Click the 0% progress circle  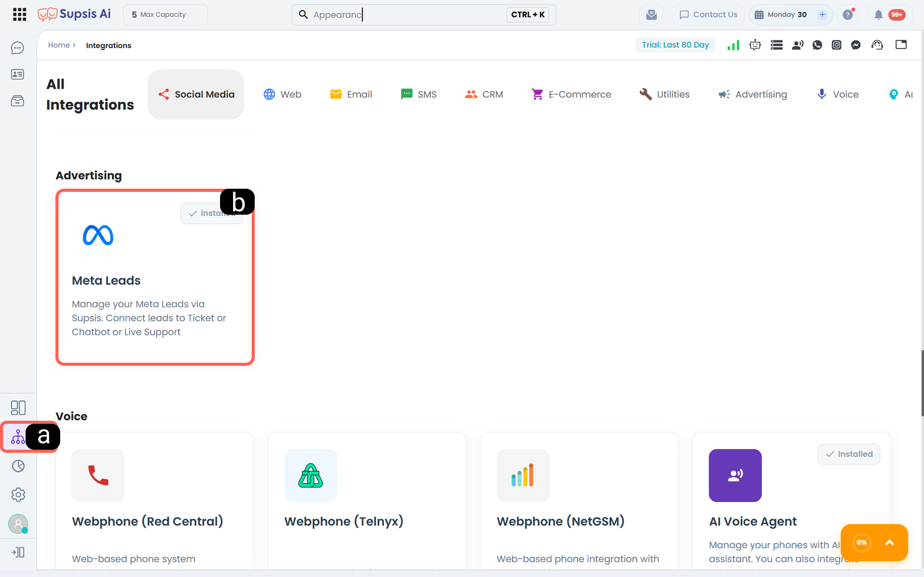click(862, 543)
